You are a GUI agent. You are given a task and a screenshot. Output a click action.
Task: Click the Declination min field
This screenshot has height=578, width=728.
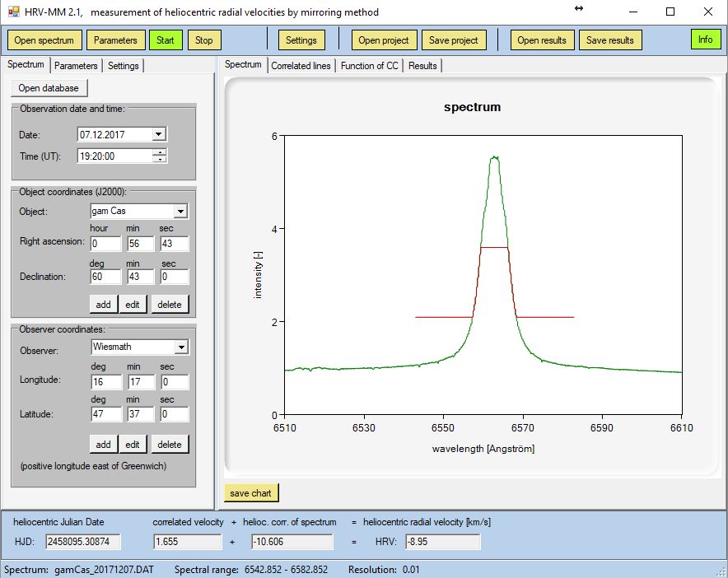click(141, 277)
